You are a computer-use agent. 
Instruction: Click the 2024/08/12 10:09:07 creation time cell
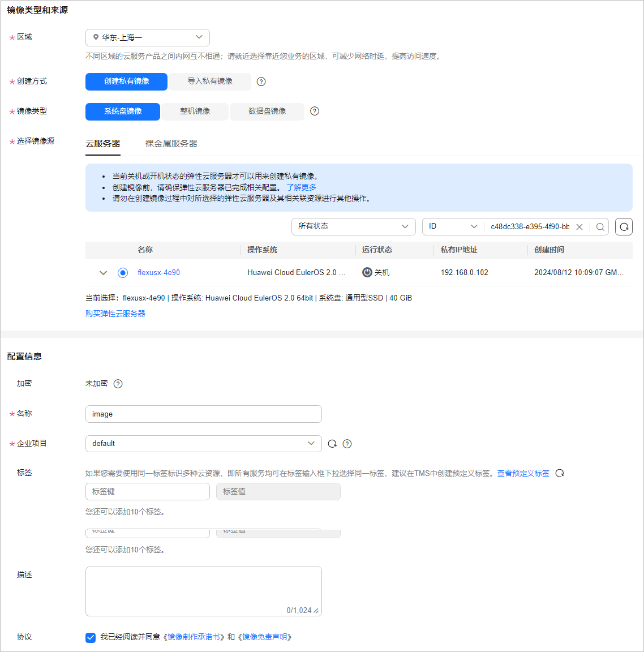[579, 273]
